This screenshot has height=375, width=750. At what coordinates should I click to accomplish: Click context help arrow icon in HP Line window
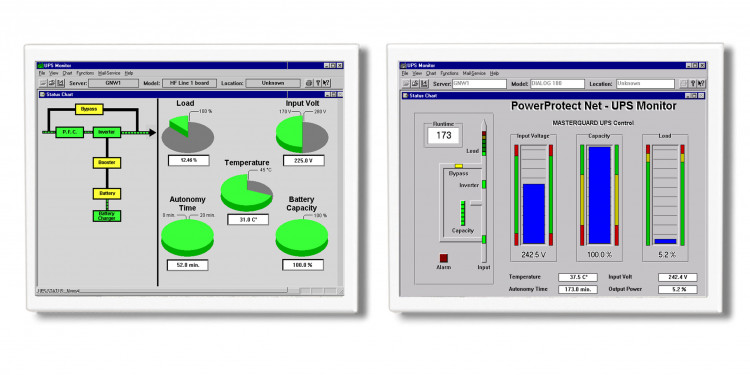[327, 83]
